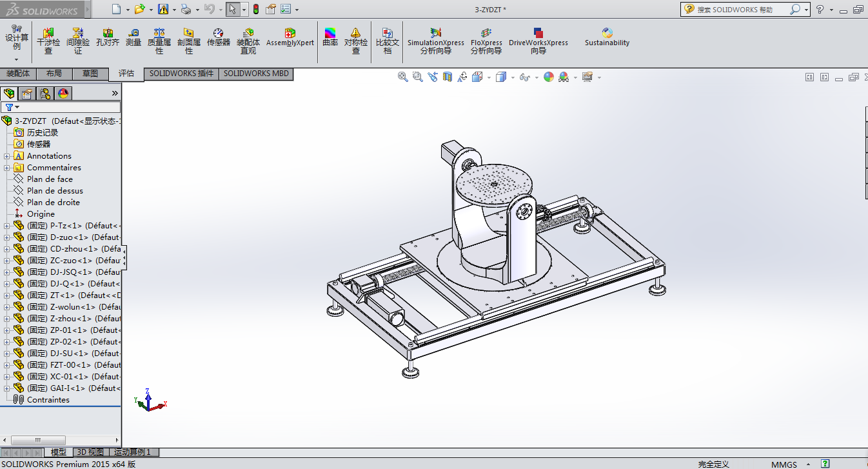868x469 pixels.
Task: Toggle the Hide/Show Items glasses icon
Action: click(x=524, y=77)
